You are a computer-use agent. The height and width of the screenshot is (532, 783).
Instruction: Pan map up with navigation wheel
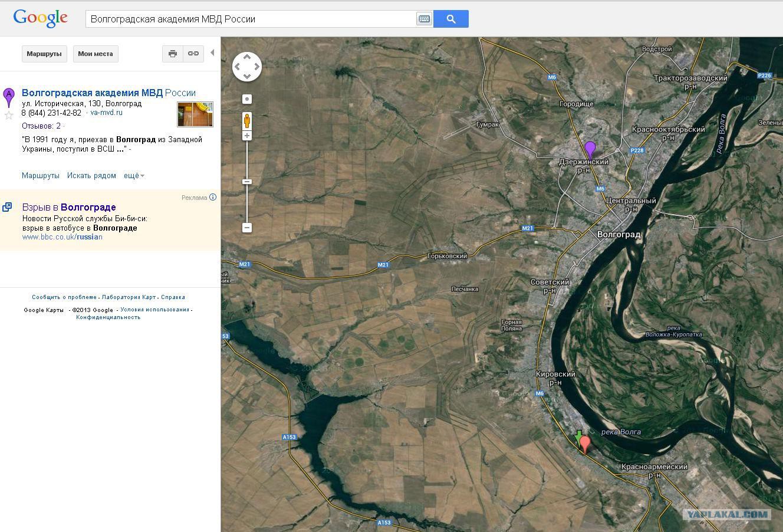tap(247, 57)
